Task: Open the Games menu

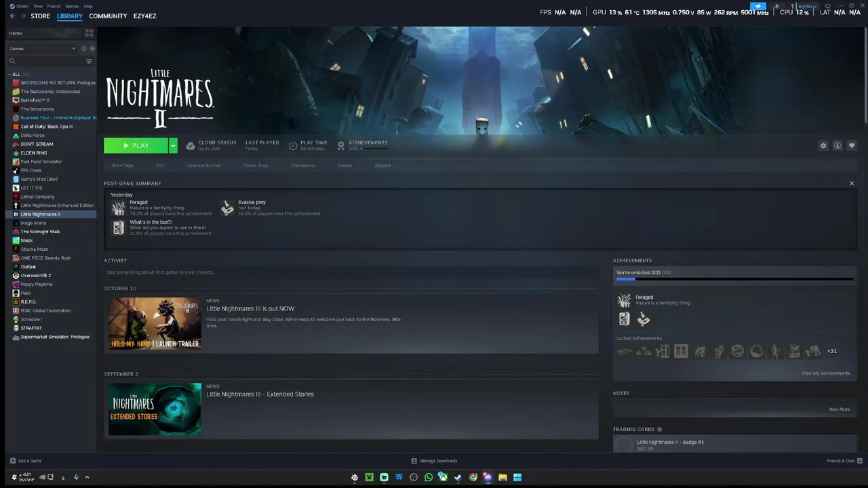Action: 72,6
